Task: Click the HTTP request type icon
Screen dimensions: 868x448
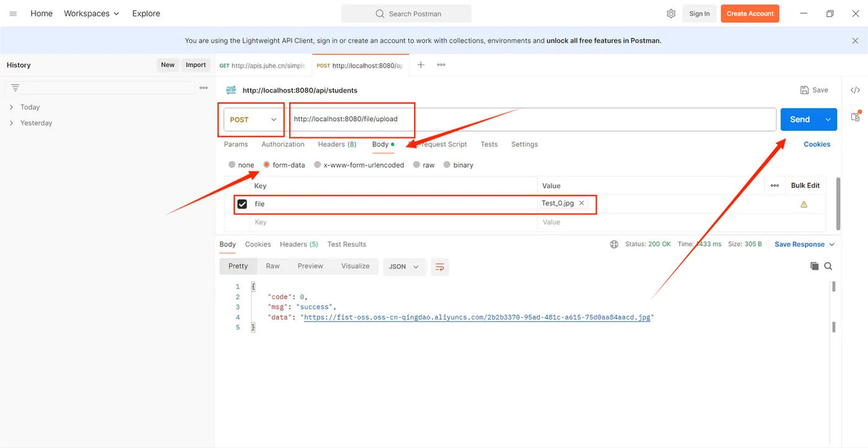Action: coord(231,90)
